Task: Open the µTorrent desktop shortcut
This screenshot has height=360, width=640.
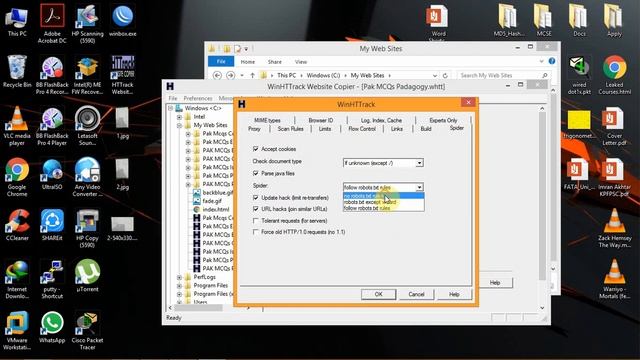Action: point(87,277)
